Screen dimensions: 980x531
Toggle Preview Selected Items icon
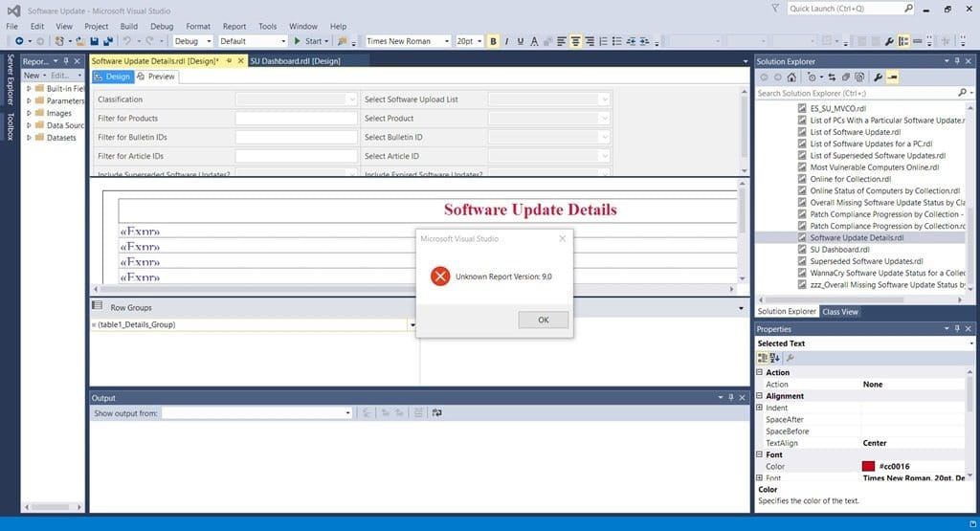[893, 77]
